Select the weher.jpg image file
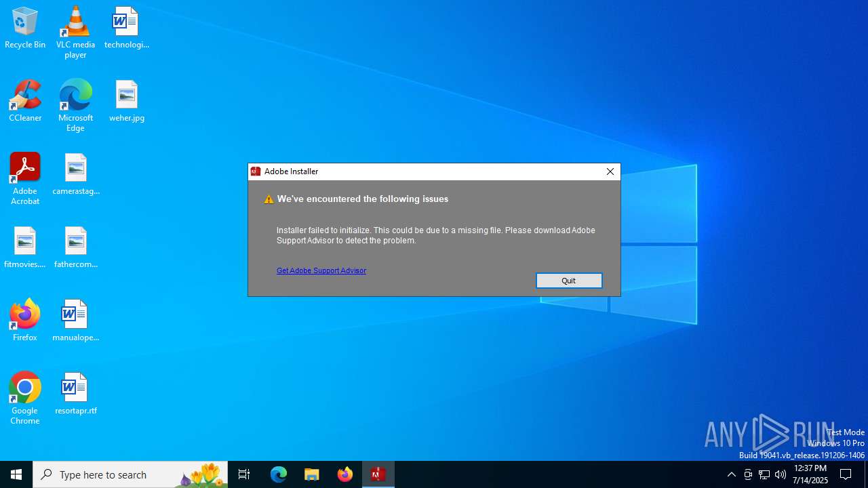Image resolution: width=868 pixels, height=488 pixels. [126, 101]
